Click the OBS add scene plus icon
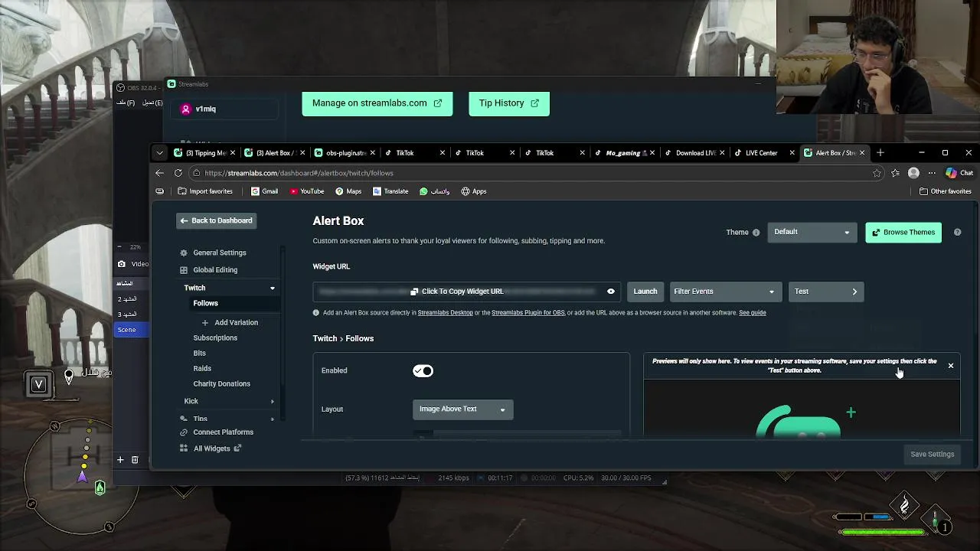The height and width of the screenshot is (551, 980). click(x=120, y=460)
